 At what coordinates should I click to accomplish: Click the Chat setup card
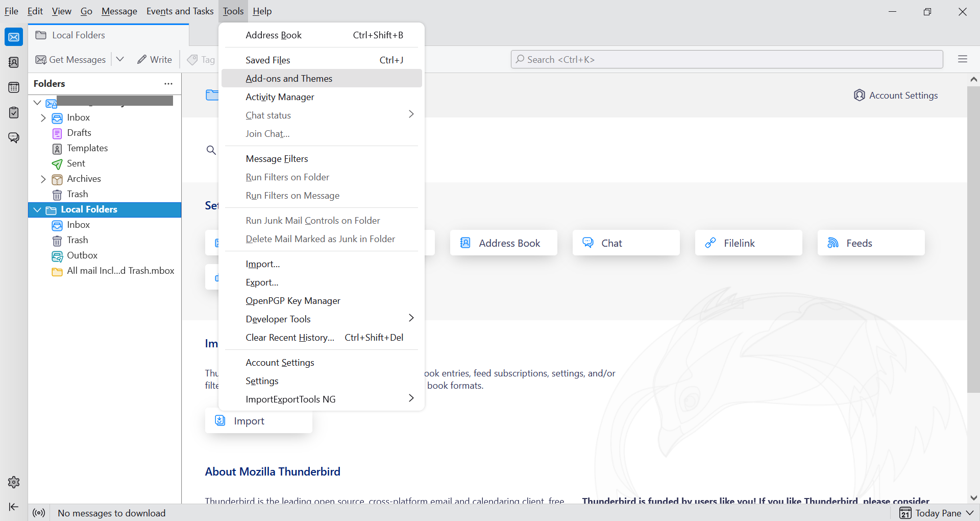click(x=626, y=243)
